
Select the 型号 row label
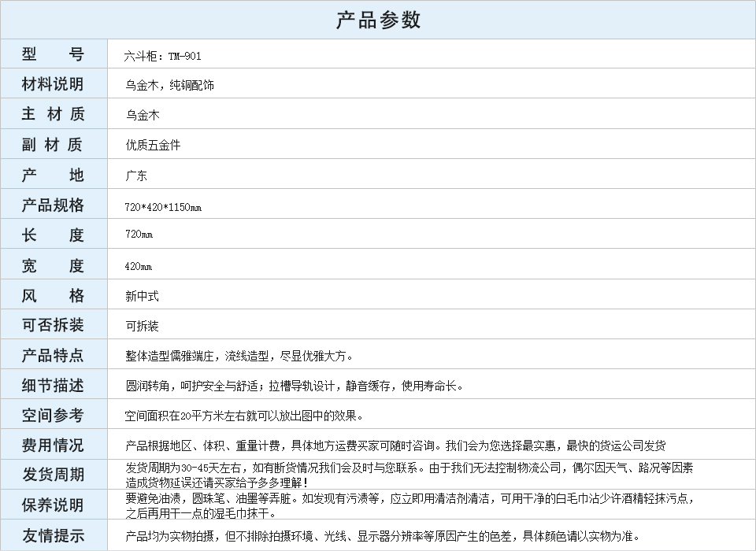point(53,54)
